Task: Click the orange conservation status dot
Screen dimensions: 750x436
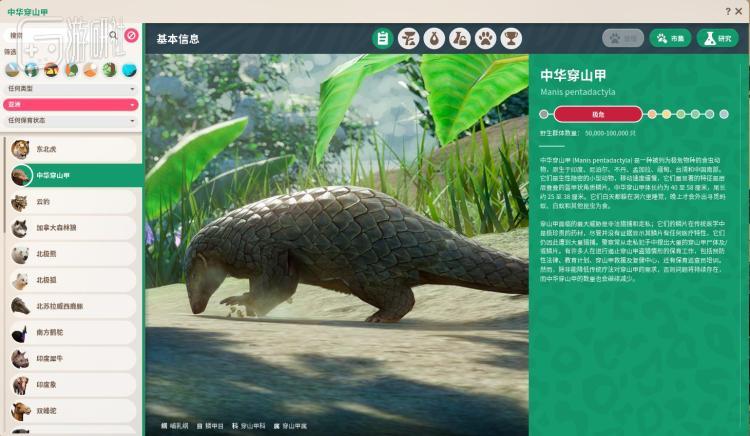Action: coord(652,114)
